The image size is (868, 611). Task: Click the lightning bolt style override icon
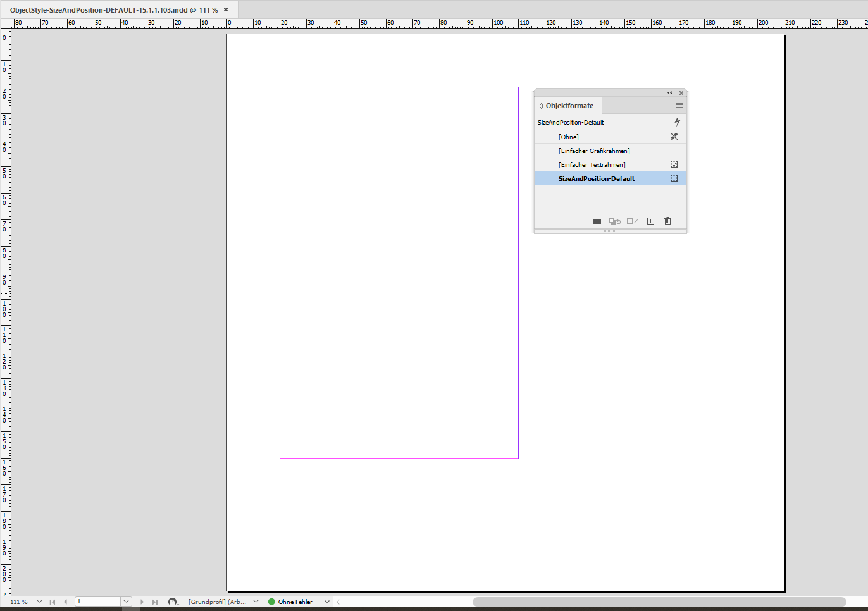click(x=676, y=121)
